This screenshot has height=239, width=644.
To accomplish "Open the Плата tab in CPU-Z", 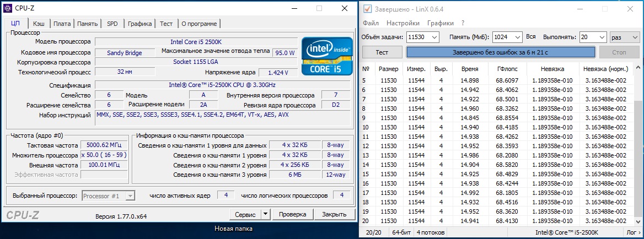I will [x=62, y=24].
